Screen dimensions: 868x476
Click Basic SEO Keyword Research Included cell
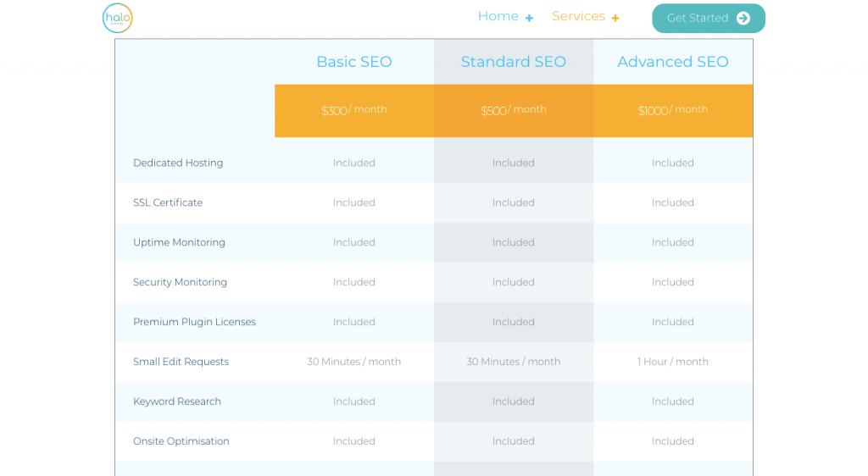[354, 402]
